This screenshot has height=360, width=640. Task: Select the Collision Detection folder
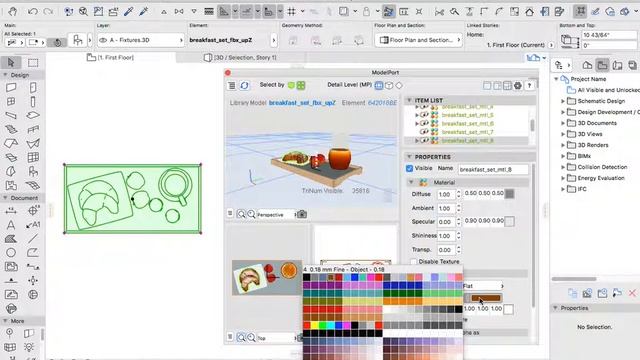tap(602, 167)
